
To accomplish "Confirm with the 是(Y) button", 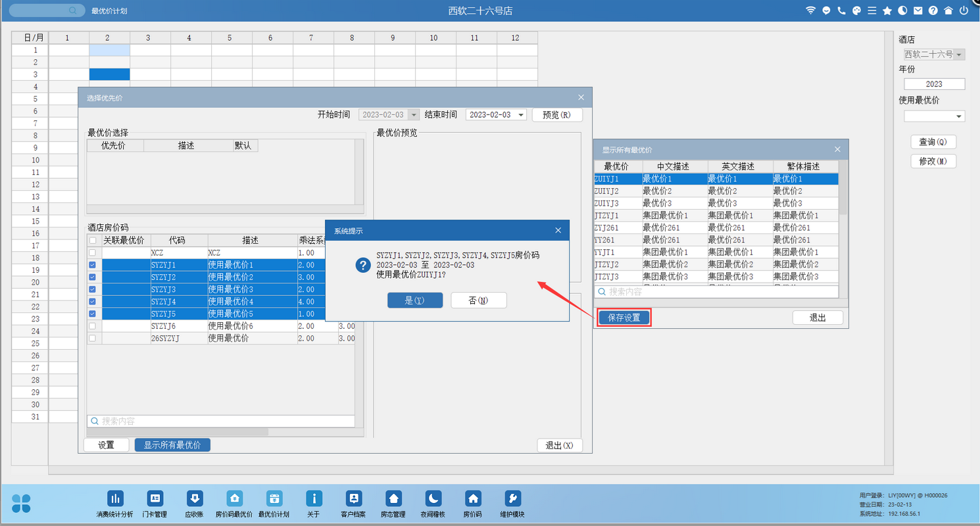I will coord(414,300).
